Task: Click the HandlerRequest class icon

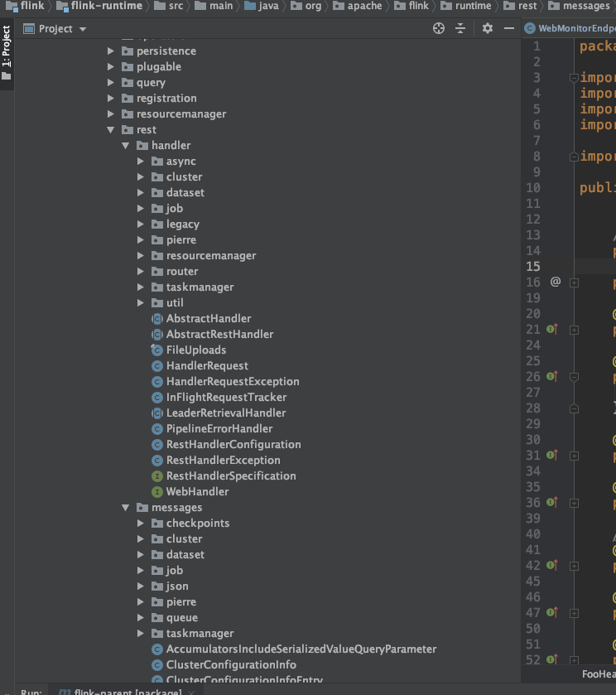Action: point(156,365)
